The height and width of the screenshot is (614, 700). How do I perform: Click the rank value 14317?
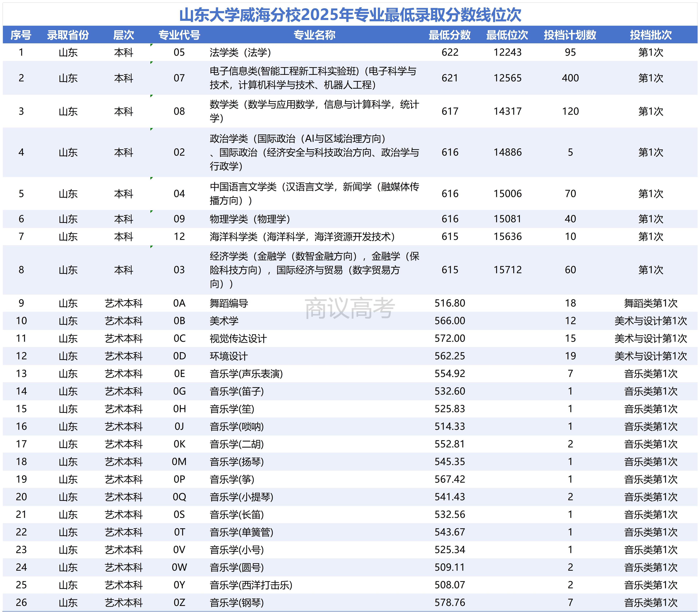508,111
